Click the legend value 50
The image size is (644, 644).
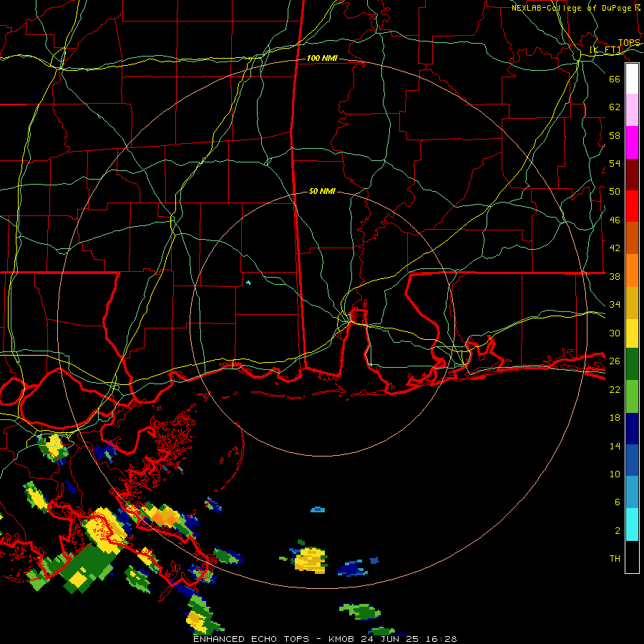pos(615,192)
